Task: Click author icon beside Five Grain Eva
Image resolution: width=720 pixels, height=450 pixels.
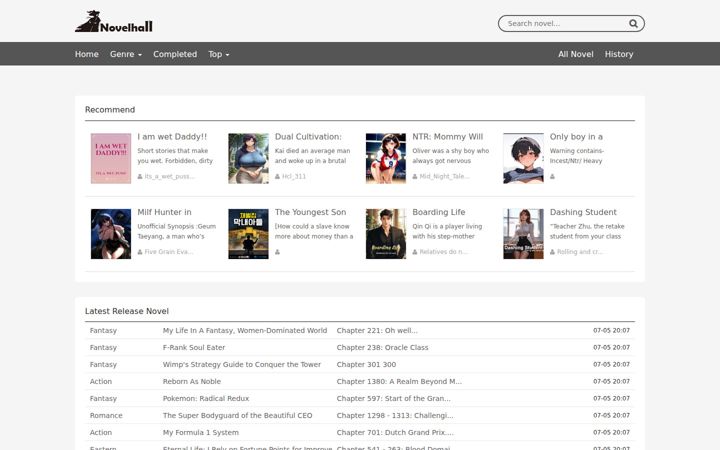Action: (x=140, y=252)
